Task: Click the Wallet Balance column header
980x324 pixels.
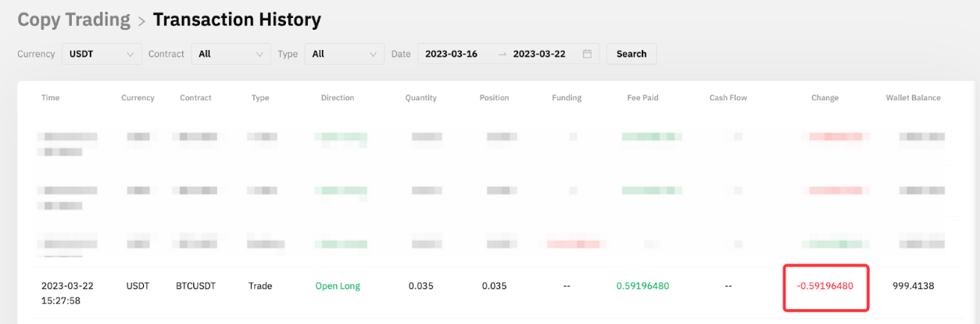Action: coord(913,98)
